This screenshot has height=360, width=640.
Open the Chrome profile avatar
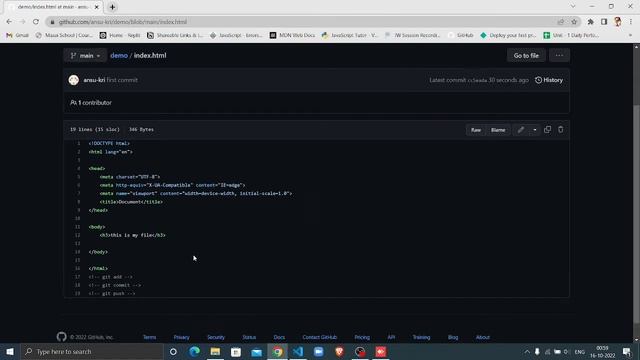coord(618,22)
